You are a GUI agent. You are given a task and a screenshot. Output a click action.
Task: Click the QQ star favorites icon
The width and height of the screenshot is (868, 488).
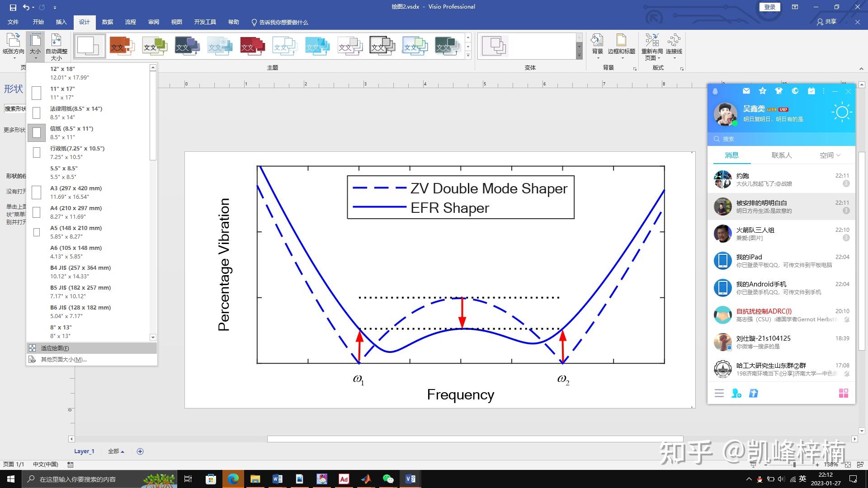(x=763, y=91)
